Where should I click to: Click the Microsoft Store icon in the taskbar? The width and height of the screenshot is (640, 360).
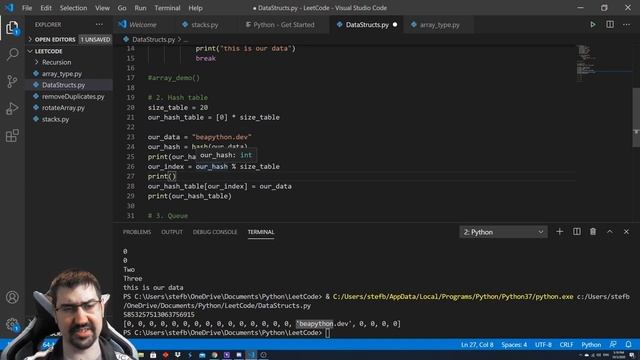(x=153, y=355)
